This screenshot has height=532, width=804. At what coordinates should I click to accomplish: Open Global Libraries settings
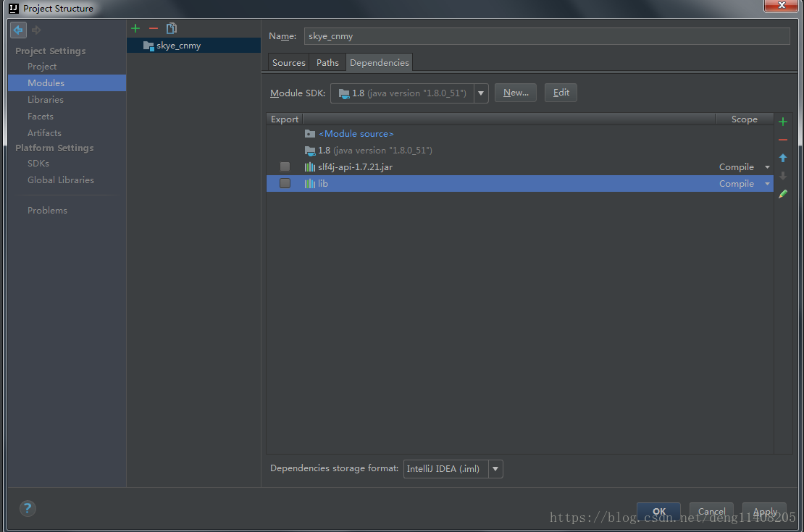click(61, 180)
